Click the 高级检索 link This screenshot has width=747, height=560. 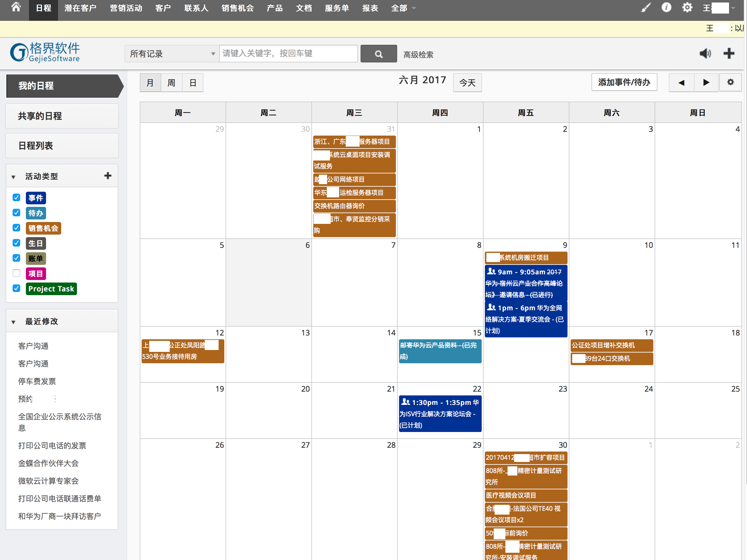tap(418, 54)
